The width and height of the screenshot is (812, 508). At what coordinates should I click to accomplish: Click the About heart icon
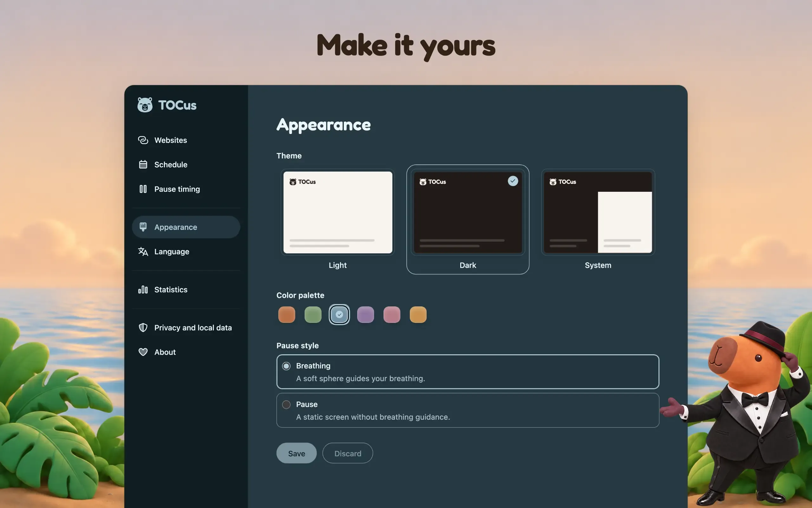pos(143,352)
